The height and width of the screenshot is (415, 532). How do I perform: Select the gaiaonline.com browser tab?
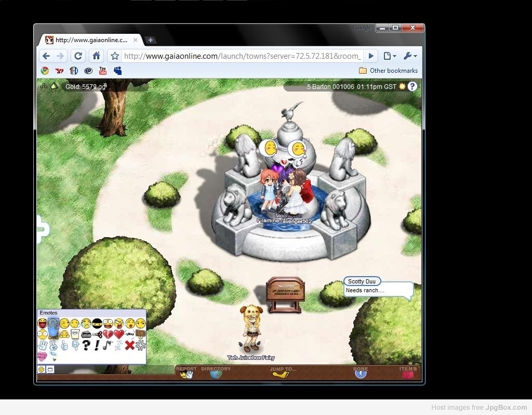click(x=91, y=40)
